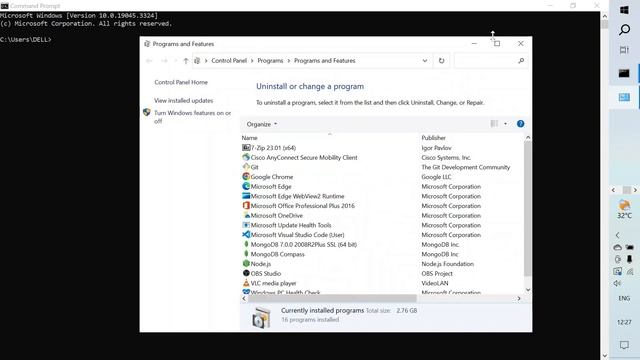This screenshot has height=360, width=640.
Task: Select the MongoDB Compass icon
Action: pos(246,254)
